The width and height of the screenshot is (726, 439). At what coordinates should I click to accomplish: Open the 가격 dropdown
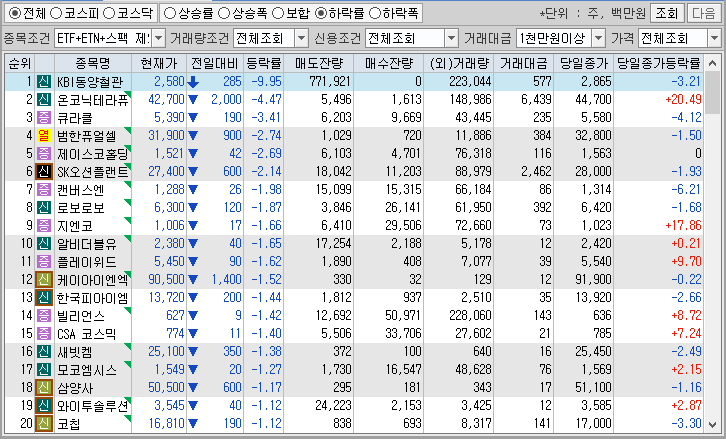click(714, 38)
